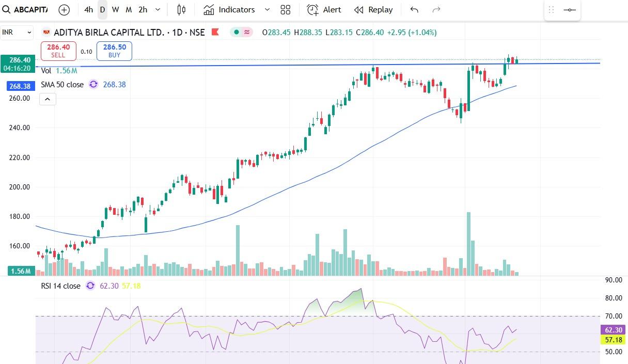Click the Aditya Birla Capital logo icon
The image size is (628, 364).
pos(46,32)
